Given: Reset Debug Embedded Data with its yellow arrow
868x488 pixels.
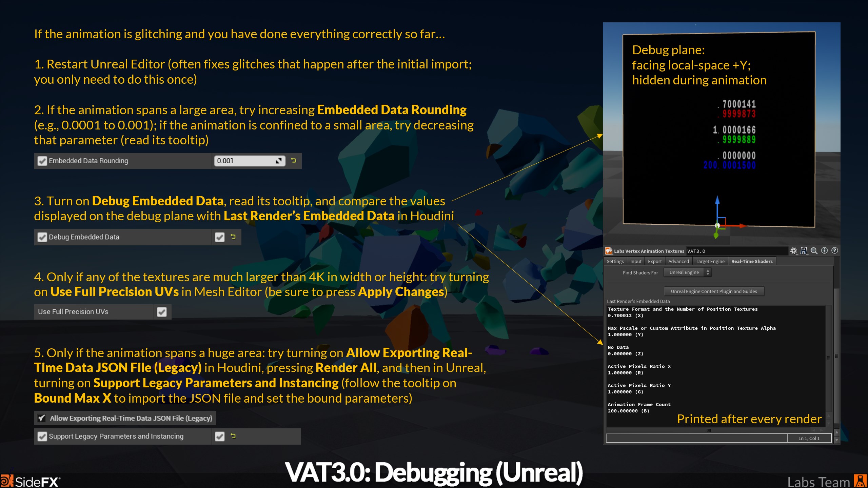Looking at the screenshot, I should point(233,237).
